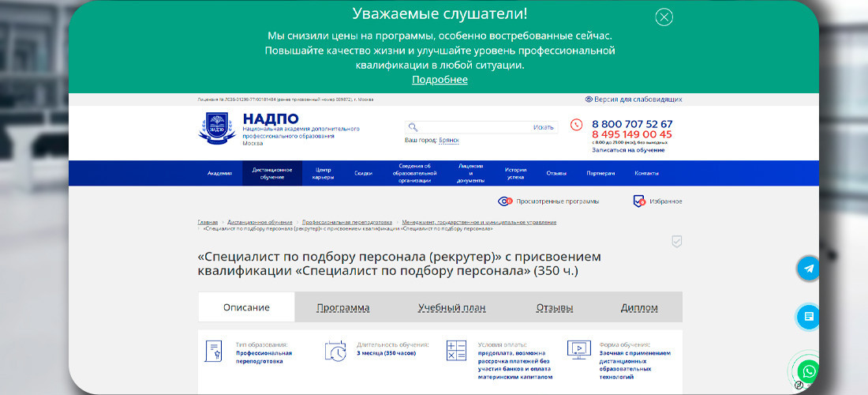
Task: Open Просмотренные программы link
Action: (557, 201)
